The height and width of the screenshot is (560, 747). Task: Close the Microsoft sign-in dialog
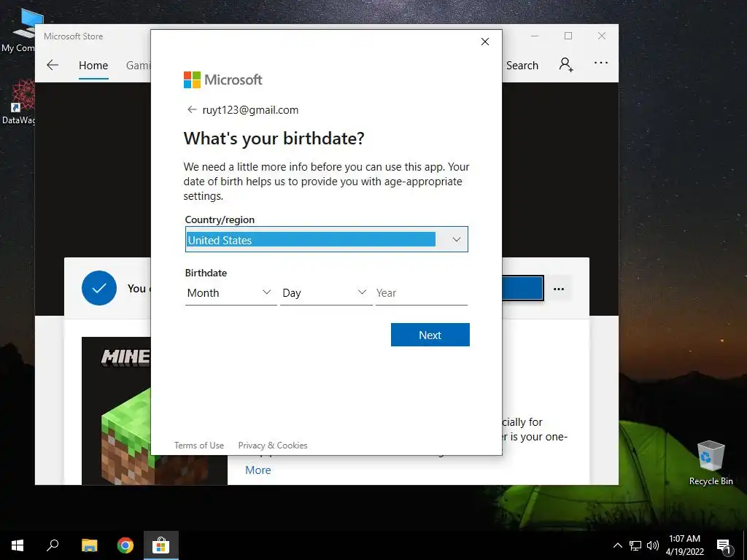coord(485,42)
